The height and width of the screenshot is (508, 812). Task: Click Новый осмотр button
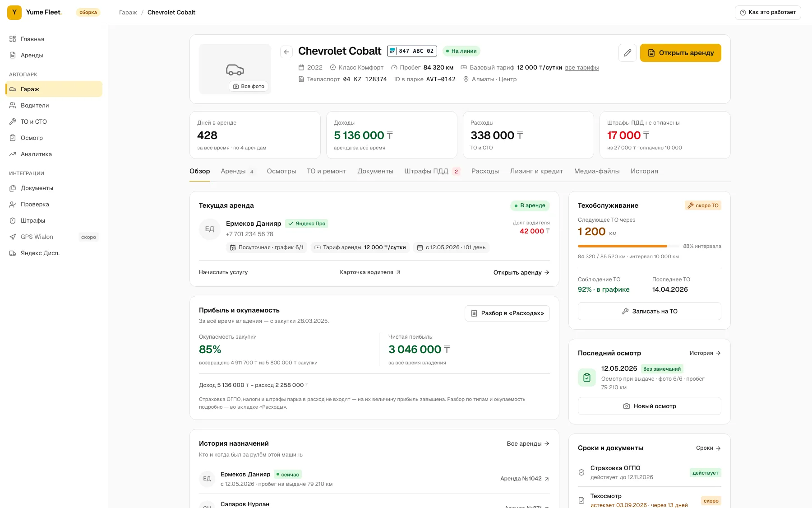point(650,406)
